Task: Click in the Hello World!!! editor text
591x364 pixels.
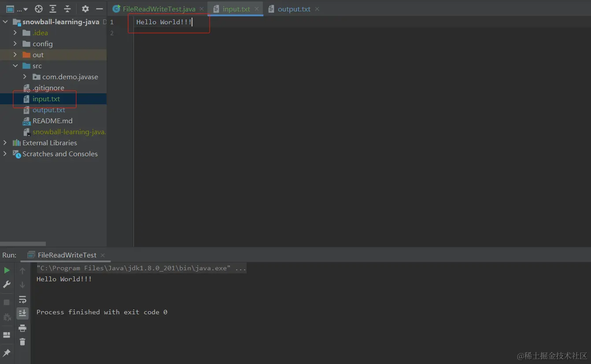Action: pyautogui.click(x=163, y=22)
